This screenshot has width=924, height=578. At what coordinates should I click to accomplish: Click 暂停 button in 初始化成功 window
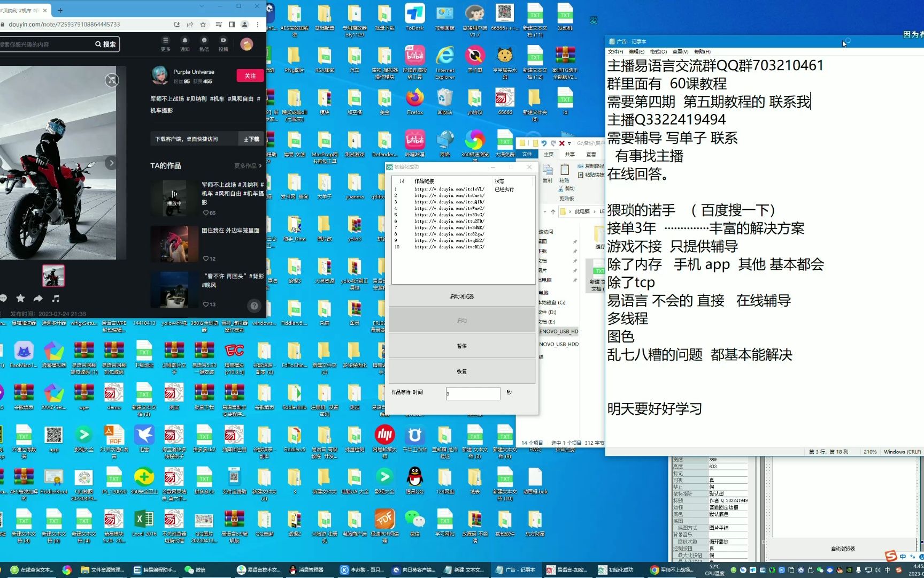point(462,346)
